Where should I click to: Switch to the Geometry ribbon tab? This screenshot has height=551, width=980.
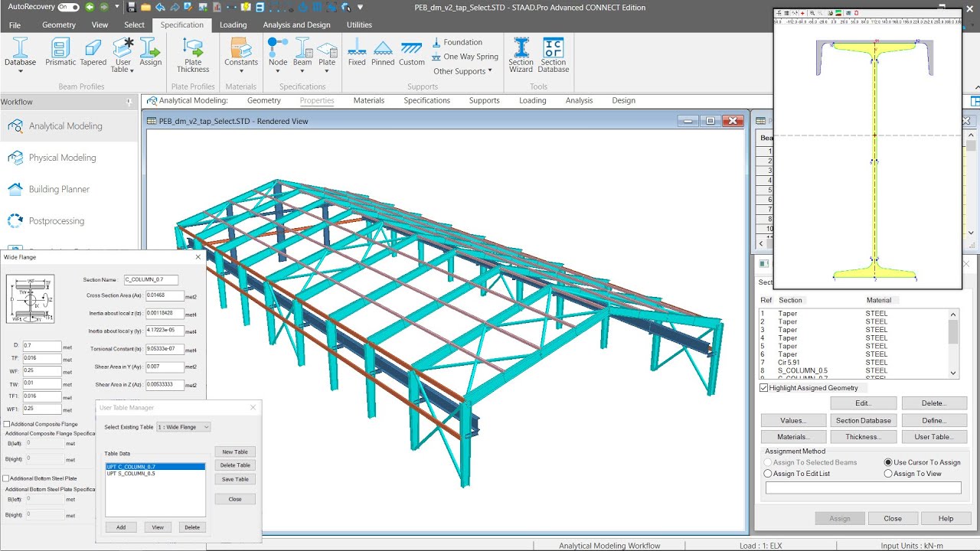(59, 24)
